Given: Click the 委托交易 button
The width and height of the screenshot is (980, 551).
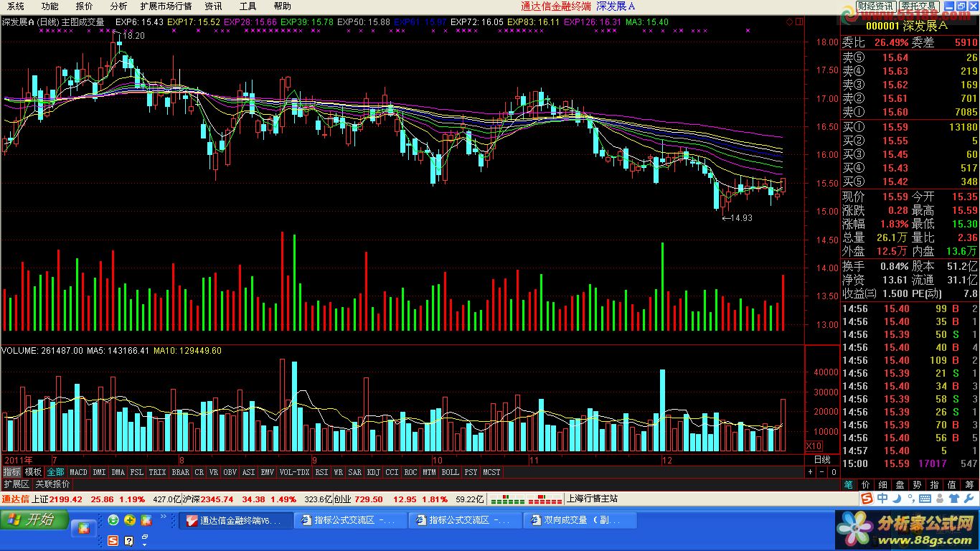Looking at the screenshot, I should (920, 6).
